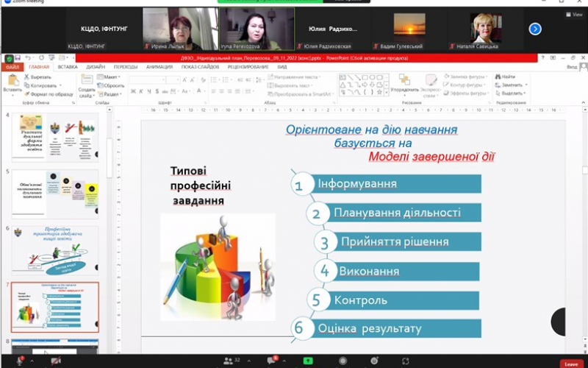The image size is (588, 368).
Task: Open the Zoom View option
Action: pyautogui.click(x=575, y=14)
